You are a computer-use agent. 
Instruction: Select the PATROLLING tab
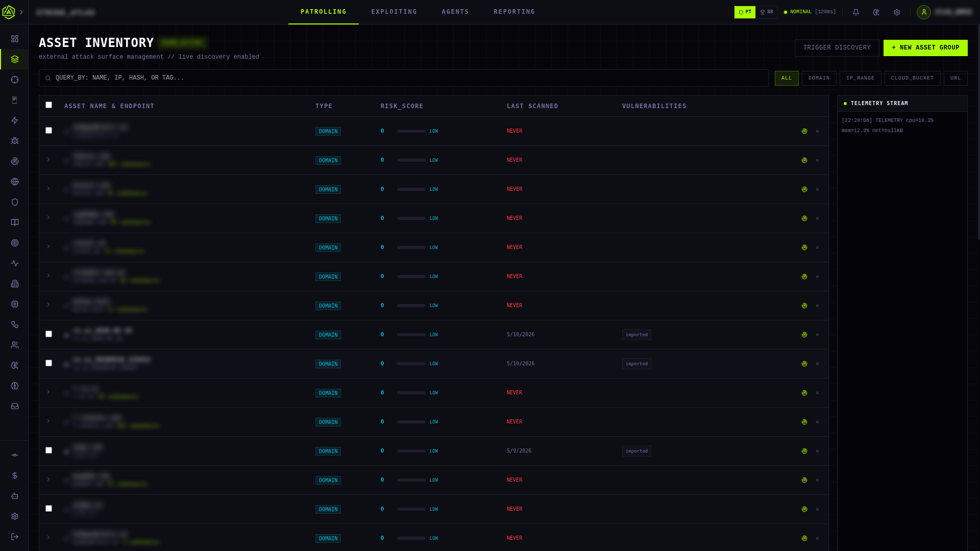[324, 12]
